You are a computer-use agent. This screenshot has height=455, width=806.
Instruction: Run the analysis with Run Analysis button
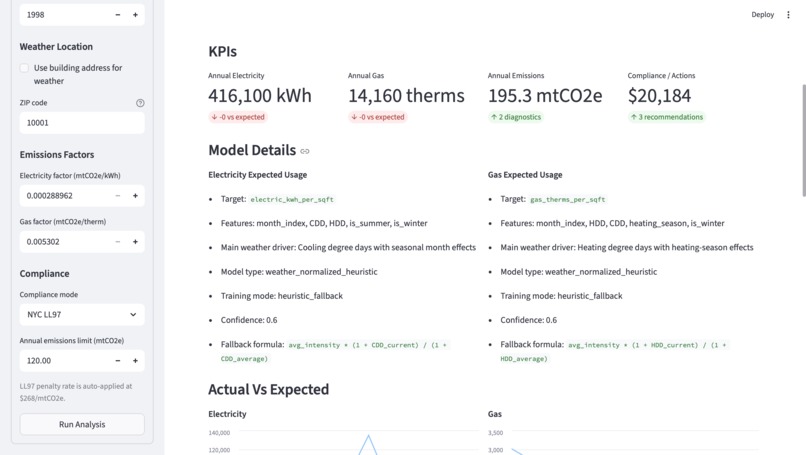pos(82,425)
